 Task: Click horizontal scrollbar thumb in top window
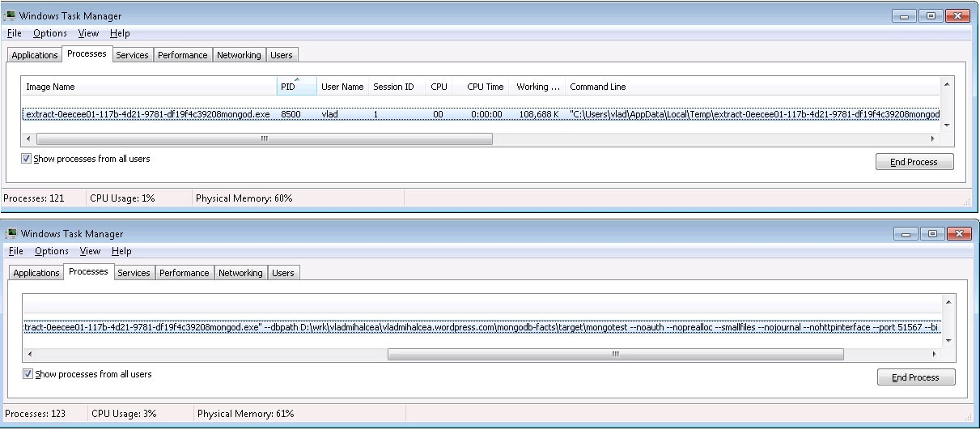264,139
